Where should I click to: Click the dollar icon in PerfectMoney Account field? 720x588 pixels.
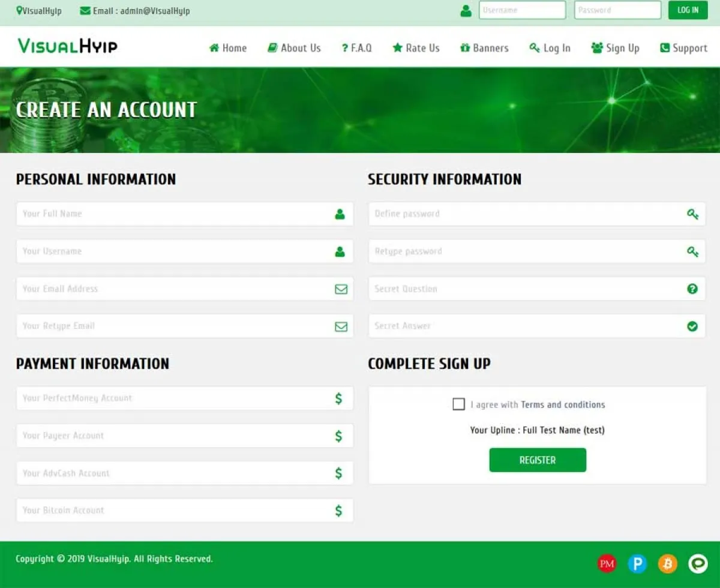(338, 398)
